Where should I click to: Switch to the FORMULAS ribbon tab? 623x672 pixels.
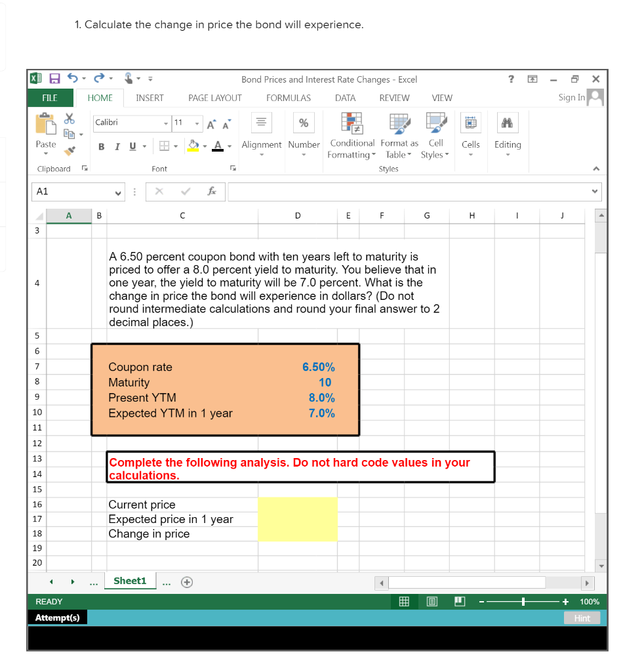click(x=289, y=98)
